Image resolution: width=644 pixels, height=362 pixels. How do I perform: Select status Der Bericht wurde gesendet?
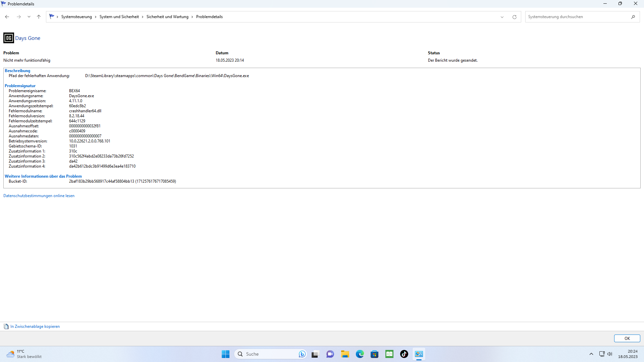click(453, 60)
